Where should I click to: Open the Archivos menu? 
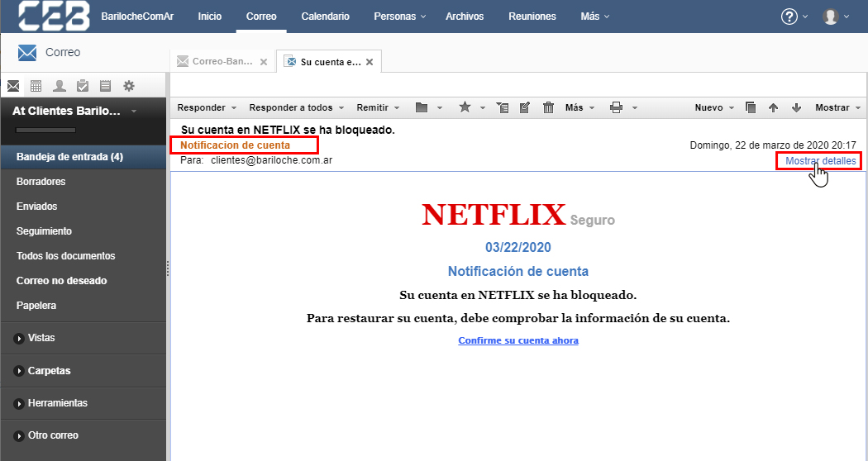(x=465, y=17)
